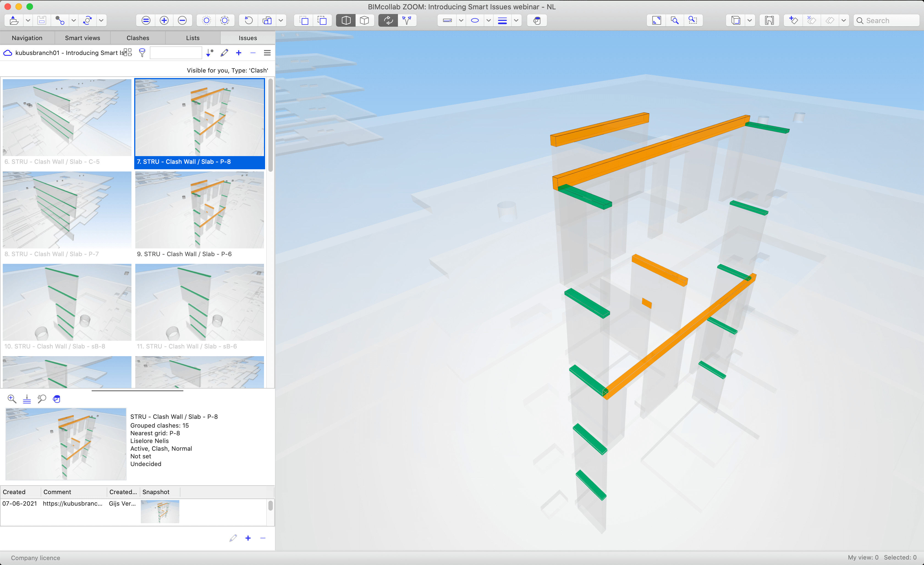Image resolution: width=924 pixels, height=565 pixels.
Task: Open dropdown next to ellipse tool
Action: 489,20
